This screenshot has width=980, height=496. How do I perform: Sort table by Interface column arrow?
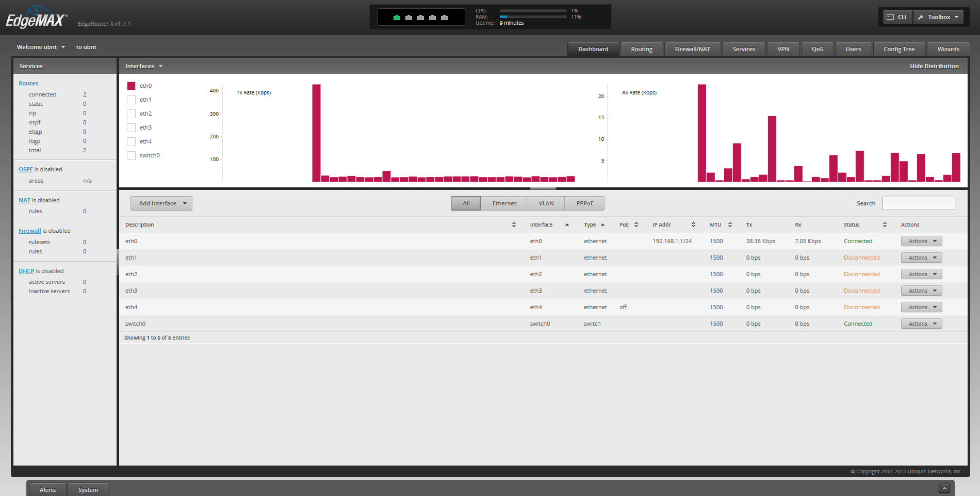point(567,225)
